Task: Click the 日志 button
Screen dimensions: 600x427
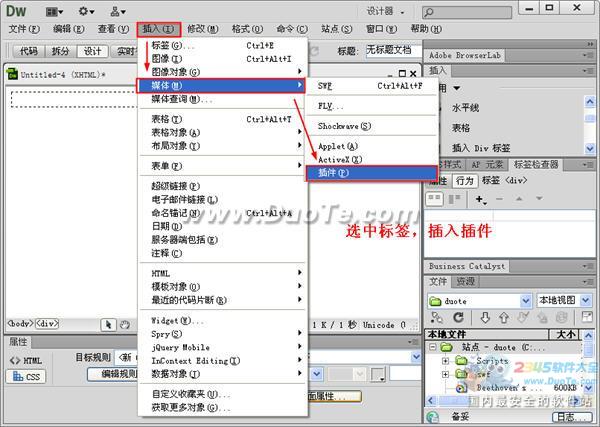Action: (x=572, y=417)
